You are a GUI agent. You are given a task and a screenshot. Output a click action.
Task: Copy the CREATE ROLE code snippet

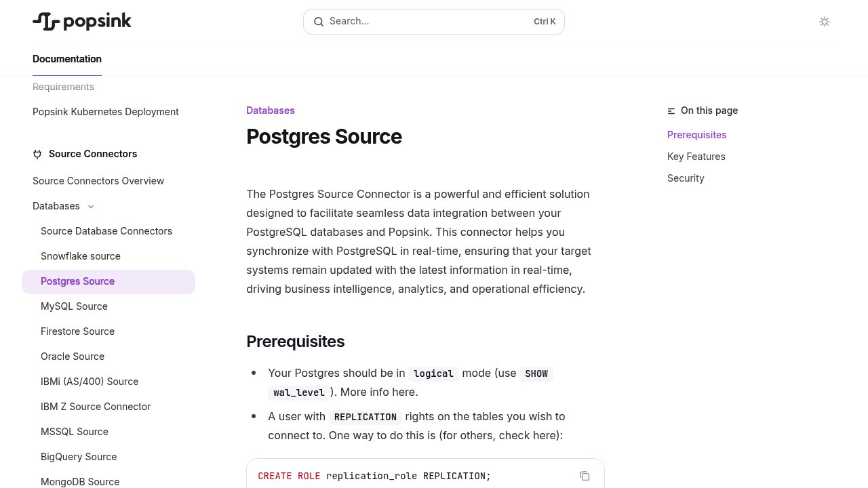tap(585, 476)
